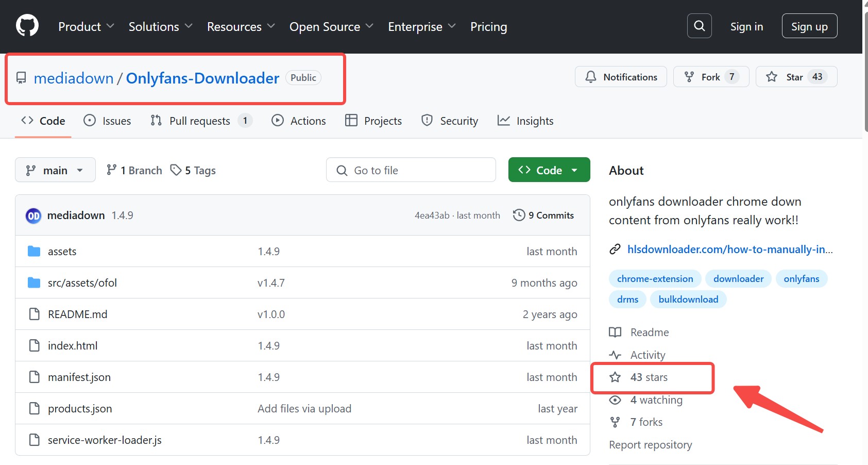
Task: Click the forks icon beside 7 forks
Action: coord(615,422)
